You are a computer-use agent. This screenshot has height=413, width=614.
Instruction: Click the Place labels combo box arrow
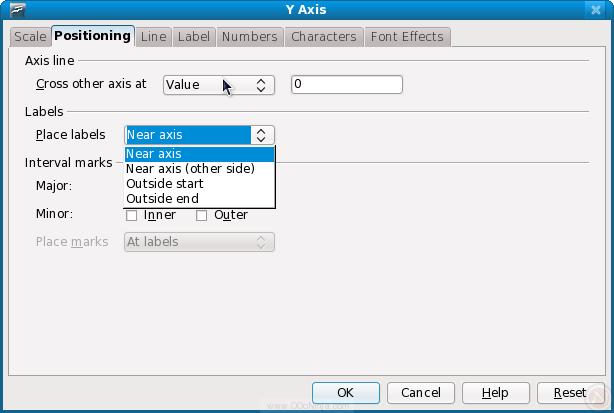261,135
